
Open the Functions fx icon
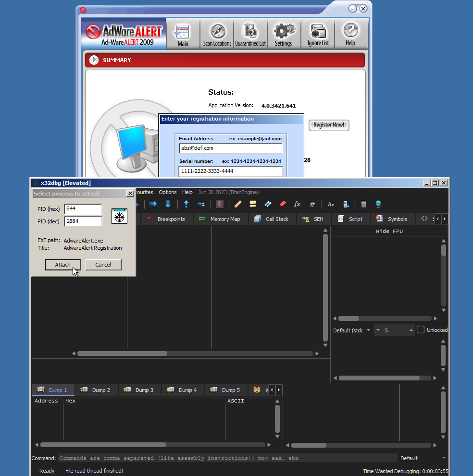click(297, 204)
